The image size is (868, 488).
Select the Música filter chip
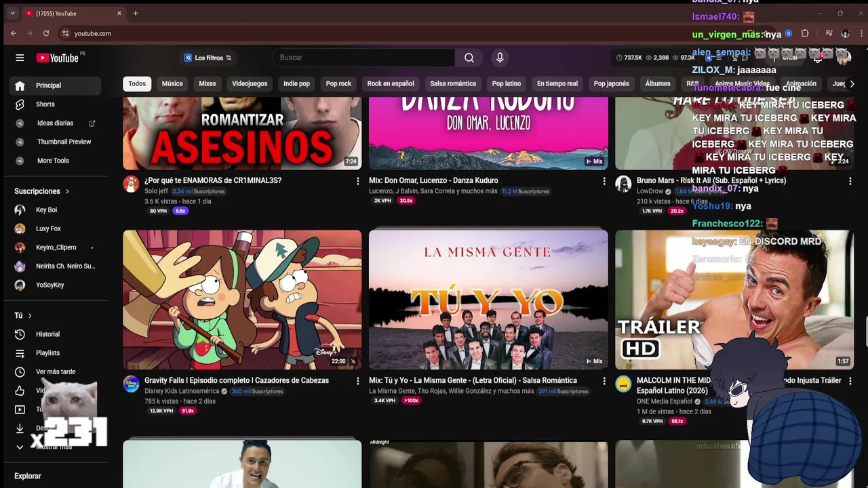click(172, 83)
